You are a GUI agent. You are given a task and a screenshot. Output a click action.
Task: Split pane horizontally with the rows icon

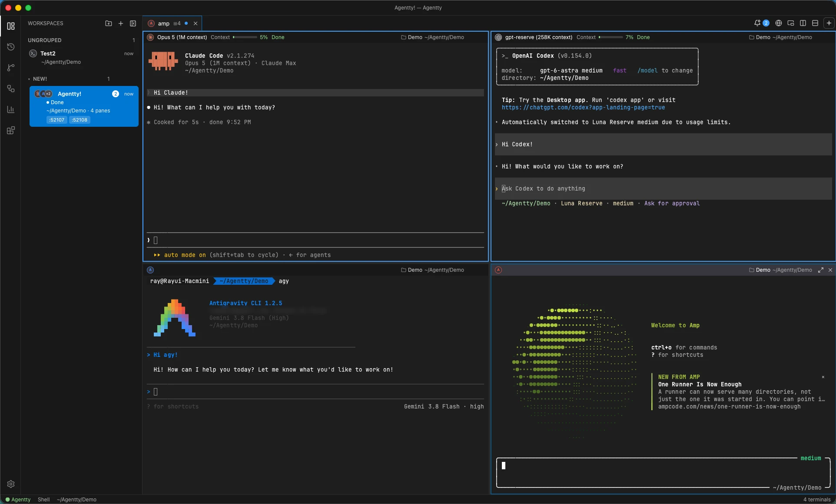point(815,23)
